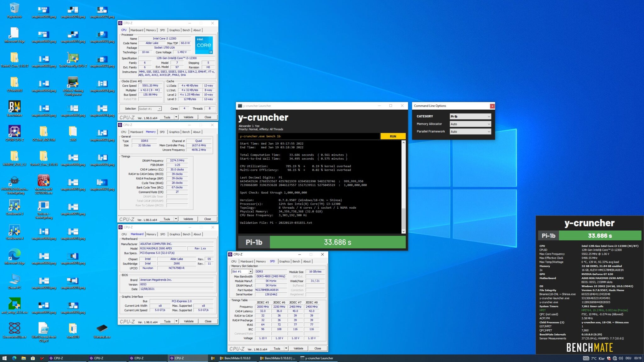Select the Screenshot(1).exe desktop icon
644x362 pixels.
pyautogui.click(x=14, y=331)
